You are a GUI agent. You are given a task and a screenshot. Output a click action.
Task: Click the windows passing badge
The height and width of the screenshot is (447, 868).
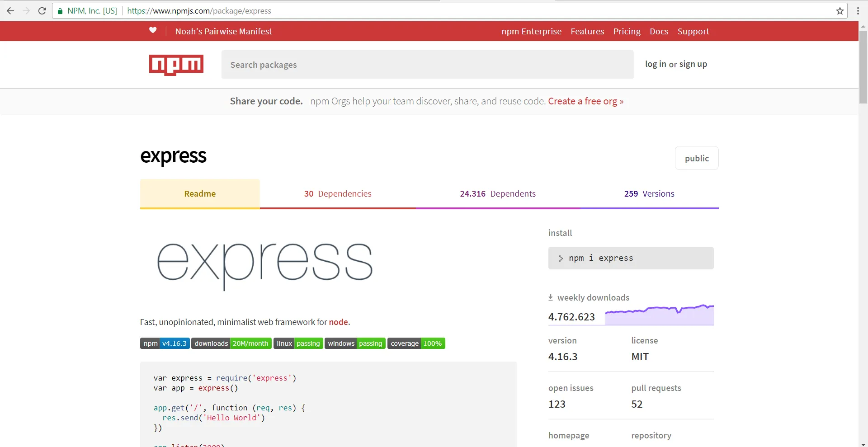(x=355, y=343)
